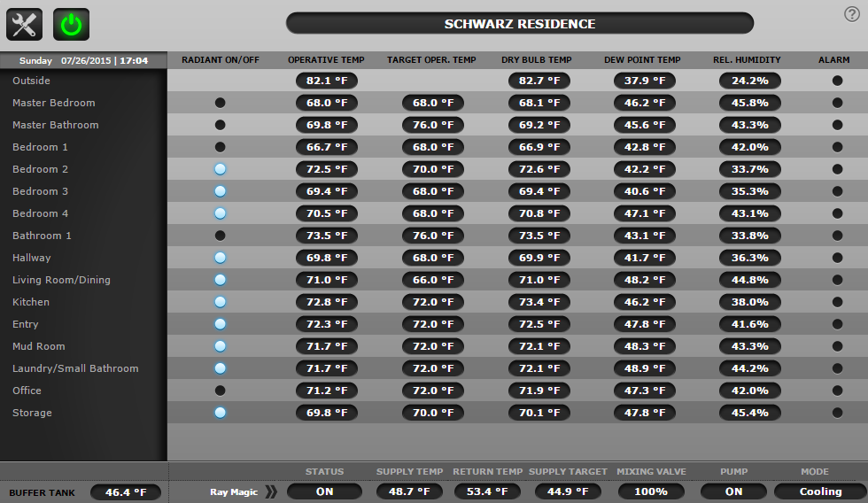Toggle Hallway radiant on/off indicator
This screenshot has height=503, width=868.
221,258
